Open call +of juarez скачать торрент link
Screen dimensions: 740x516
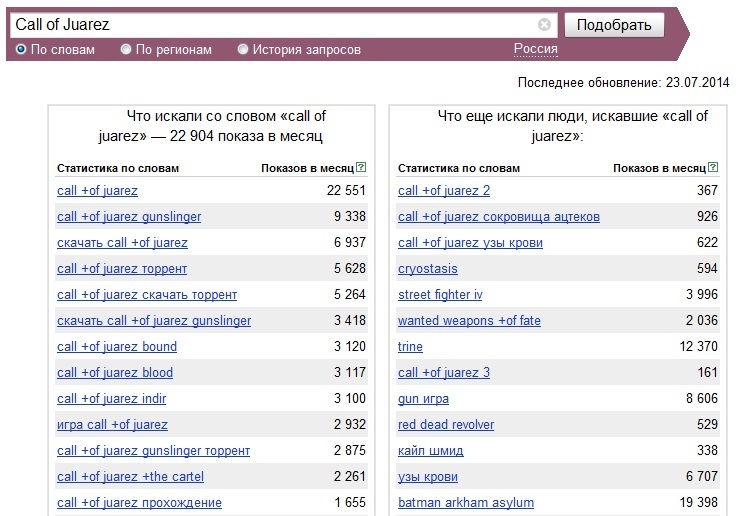[x=147, y=295]
